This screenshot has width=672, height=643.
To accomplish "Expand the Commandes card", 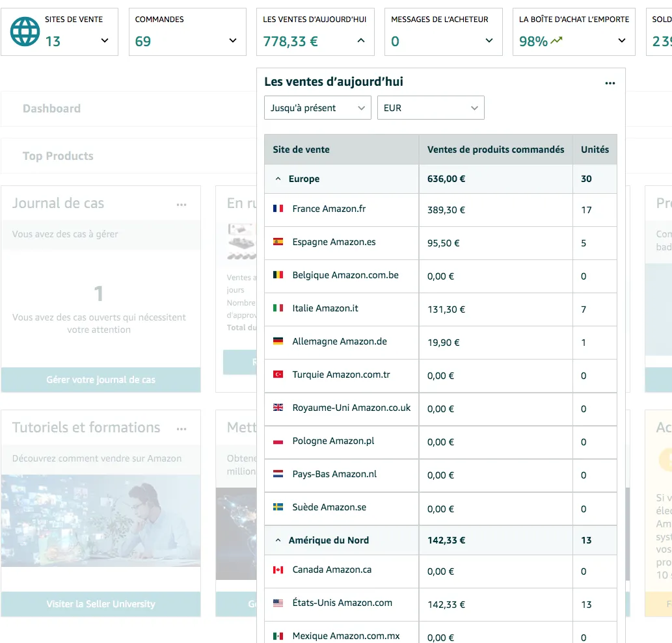I will tap(233, 41).
